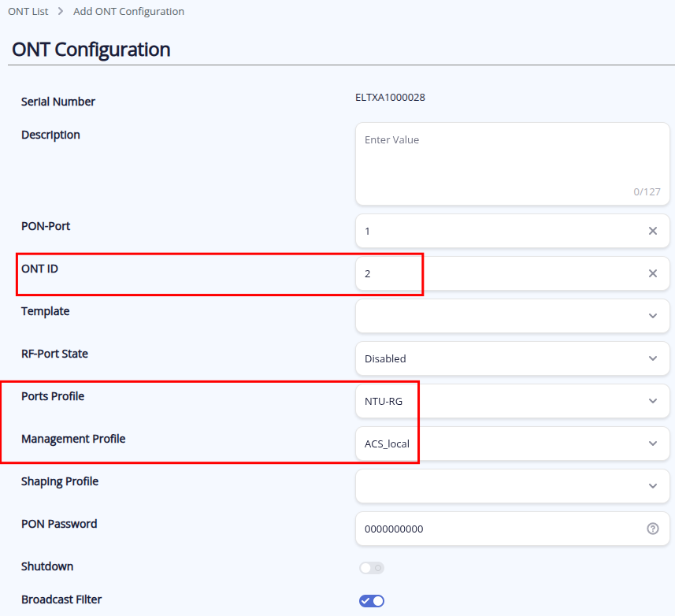The image size is (675, 616).
Task: Click the ONT ID input field
Action: pos(496,273)
